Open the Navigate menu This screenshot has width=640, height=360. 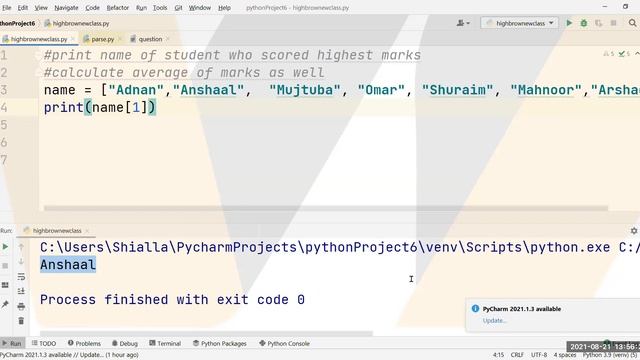[x=66, y=7]
